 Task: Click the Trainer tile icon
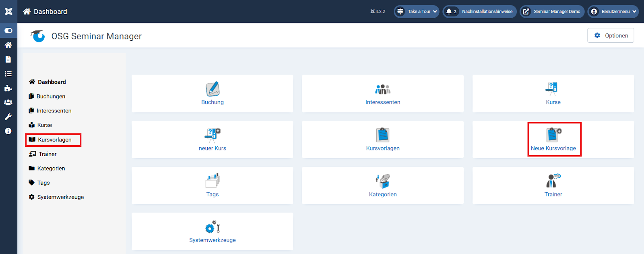click(553, 181)
